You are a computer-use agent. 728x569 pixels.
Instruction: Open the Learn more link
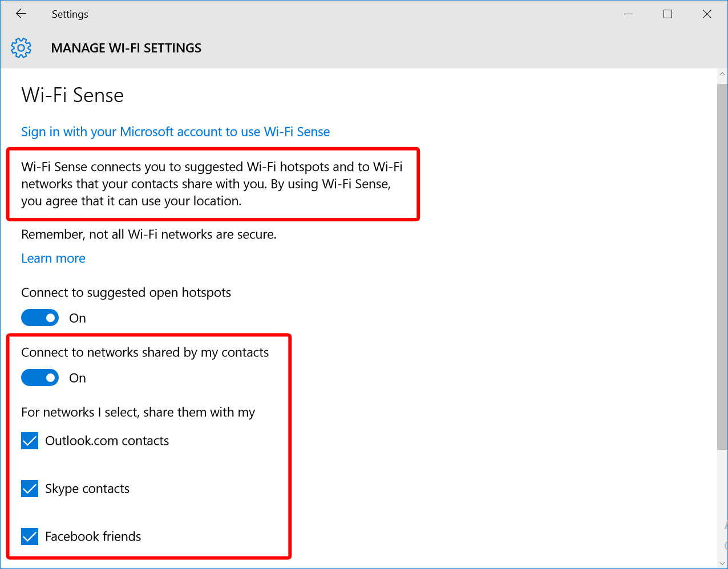53,258
